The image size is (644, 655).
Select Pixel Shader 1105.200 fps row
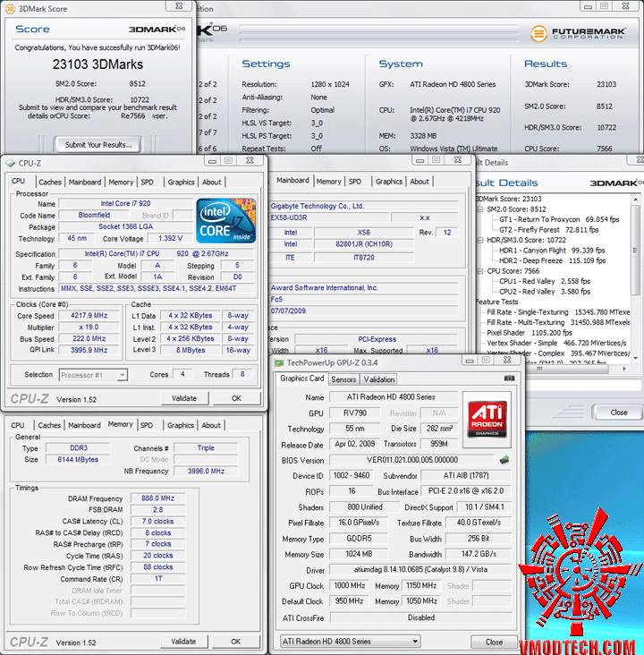point(530,333)
